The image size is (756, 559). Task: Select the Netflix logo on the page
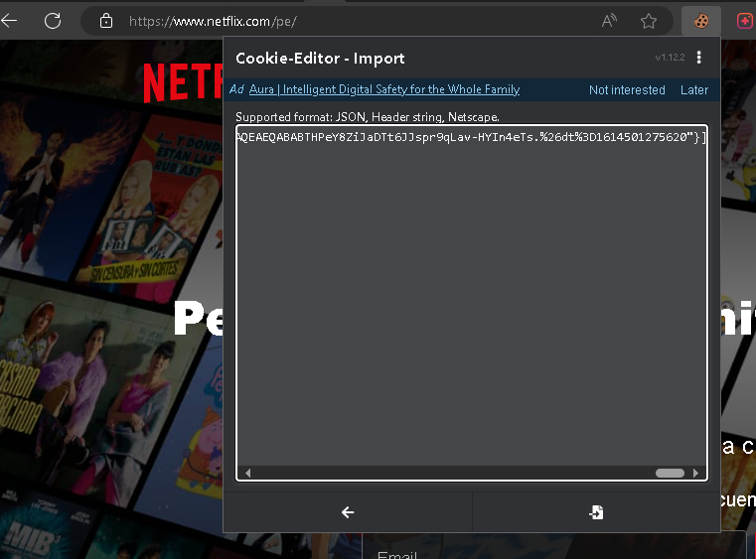(x=183, y=82)
